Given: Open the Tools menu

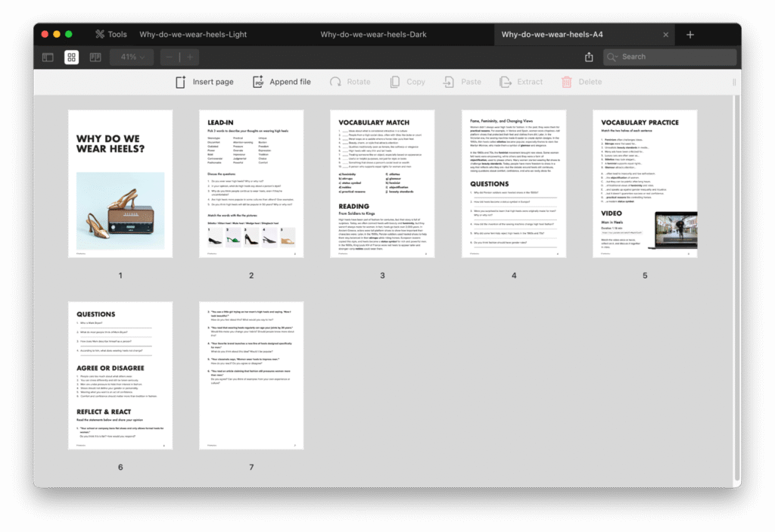Looking at the screenshot, I should click(110, 34).
